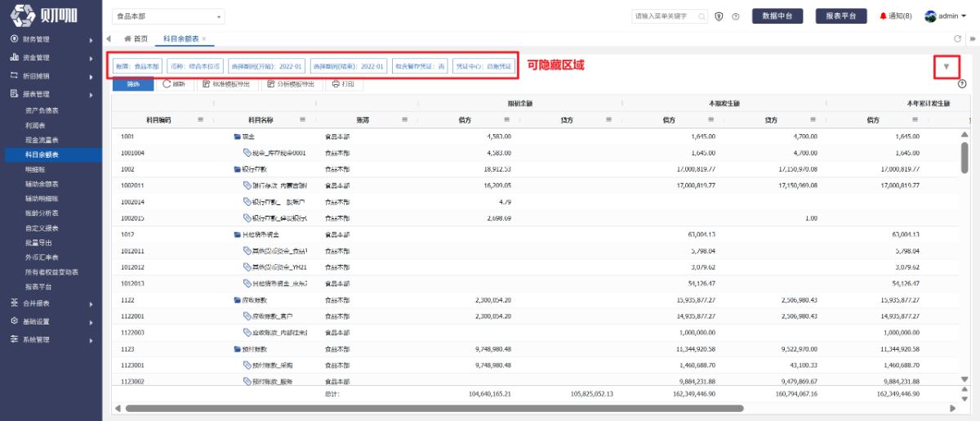
Task: Click folder icon of 其他货币资金 row
Action: (x=237, y=235)
